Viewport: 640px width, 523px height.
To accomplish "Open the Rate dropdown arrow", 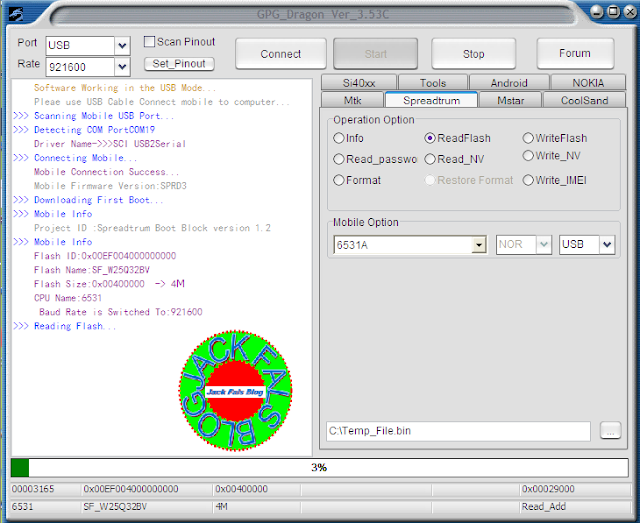I will [122, 67].
